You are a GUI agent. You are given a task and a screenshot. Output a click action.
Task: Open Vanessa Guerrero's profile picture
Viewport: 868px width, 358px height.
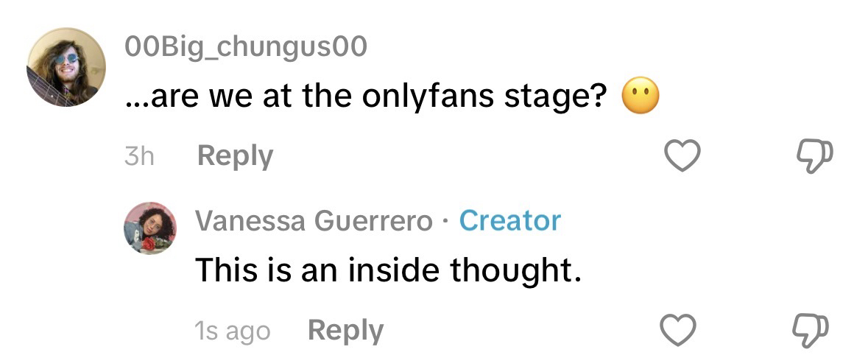(x=149, y=228)
